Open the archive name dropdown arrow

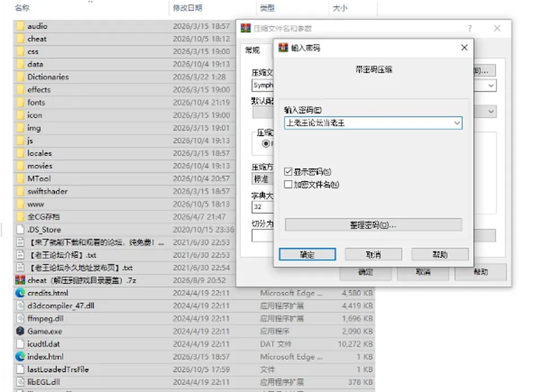491,85
